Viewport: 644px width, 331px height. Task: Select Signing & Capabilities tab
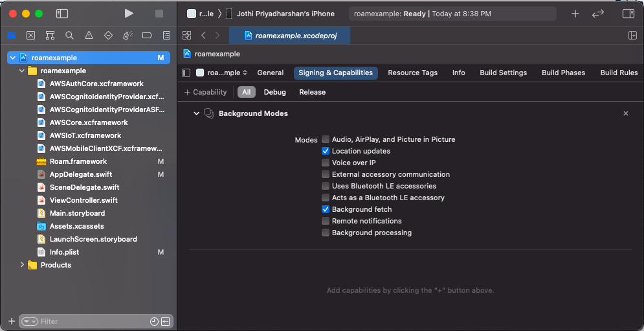(x=335, y=73)
